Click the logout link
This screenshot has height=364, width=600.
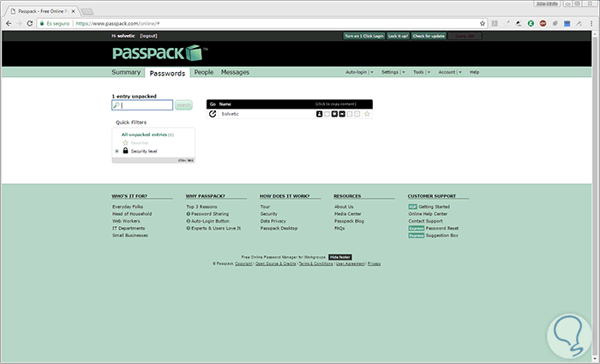click(x=148, y=36)
